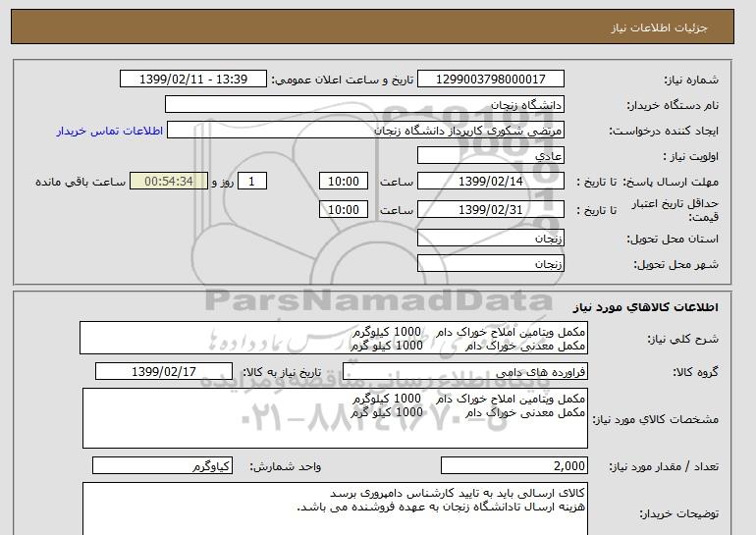This screenshot has width=756, height=535.
Task: Select the label استان محل تحویل
Action: [x=673, y=239]
